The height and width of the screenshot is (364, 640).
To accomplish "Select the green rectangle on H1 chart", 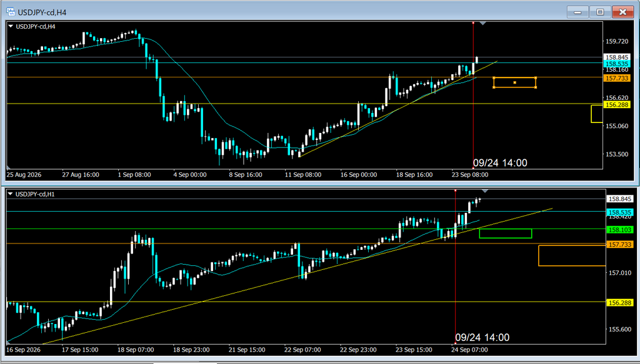I will 505,234.
